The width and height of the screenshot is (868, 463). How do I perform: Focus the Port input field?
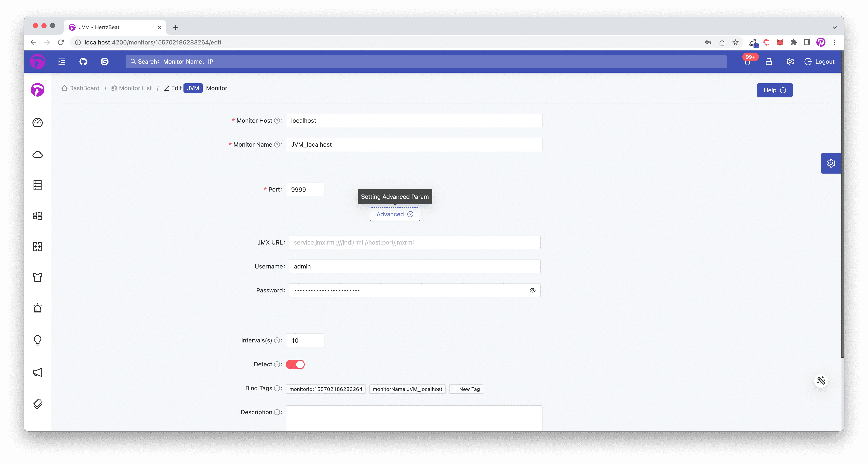tap(305, 189)
